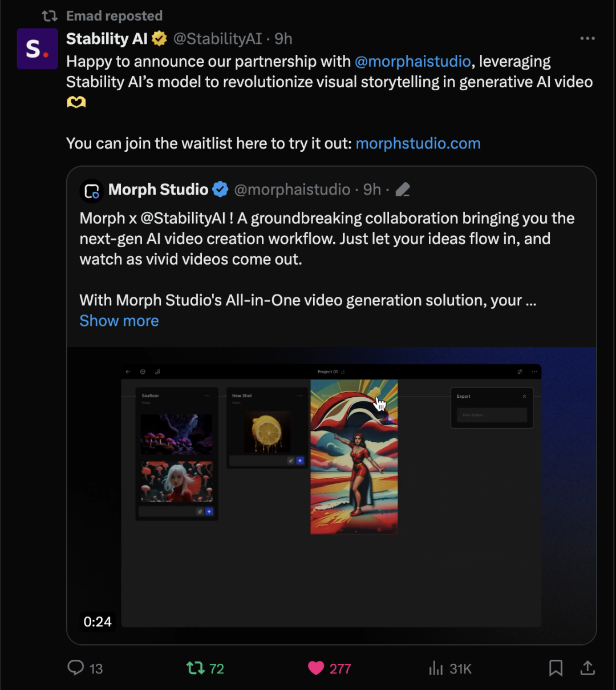Open Stability AI profile avatar
616x690 pixels.
point(37,49)
